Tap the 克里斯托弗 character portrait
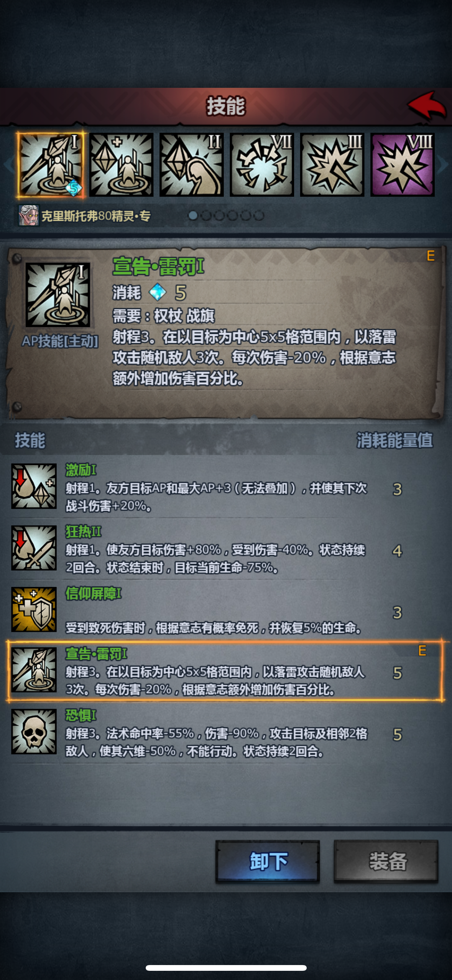Viewport: 452px width, 980px height. (x=29, y=215)
